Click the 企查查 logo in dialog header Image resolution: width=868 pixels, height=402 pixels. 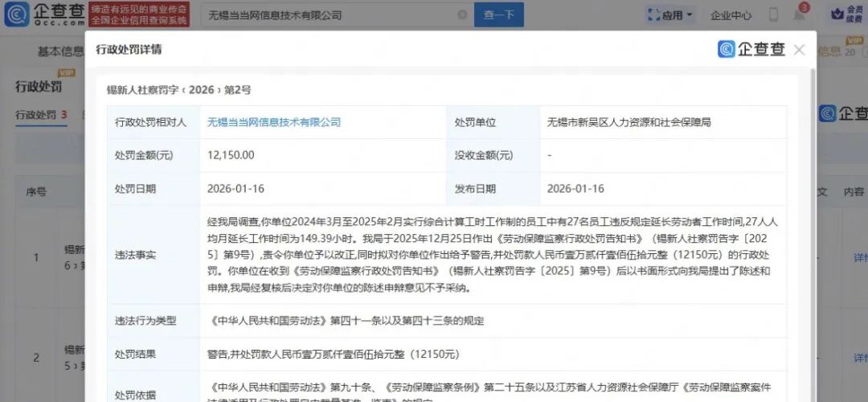[x=751, y=49]
